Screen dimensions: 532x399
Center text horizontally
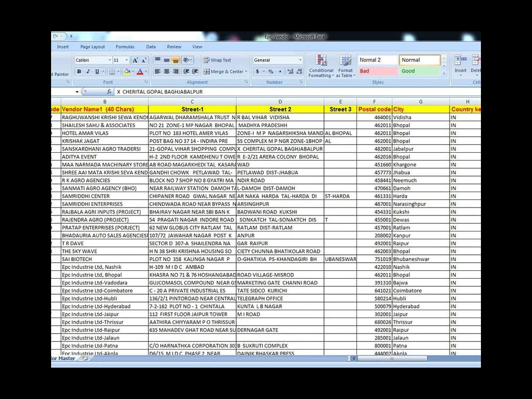[167, 72]
